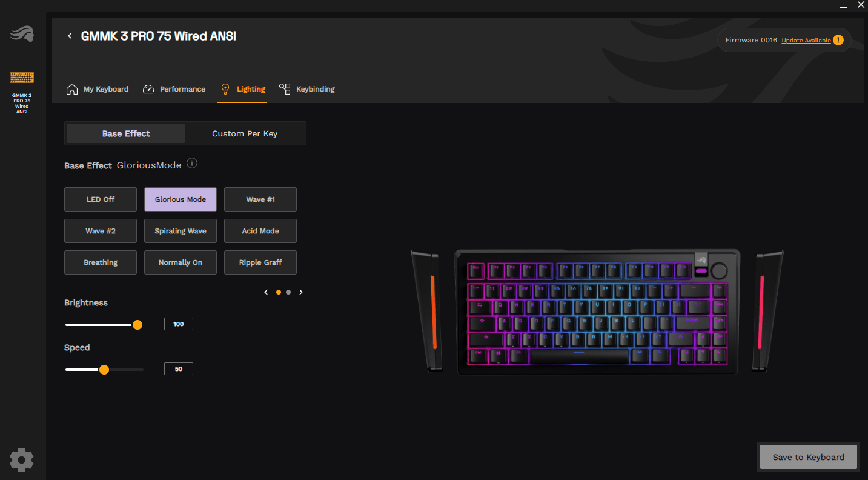This screenshot has width=868, height=480.
Task: Open settings gear icon at bottom left
Action: tap(22, 460)
